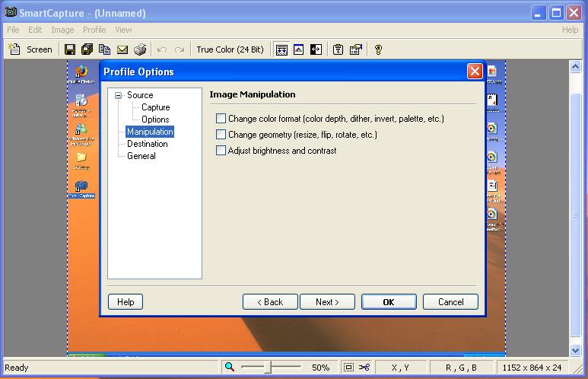Click the Undo arrow icon
This screenshot has width=588, height=379.
coord(162,49)
